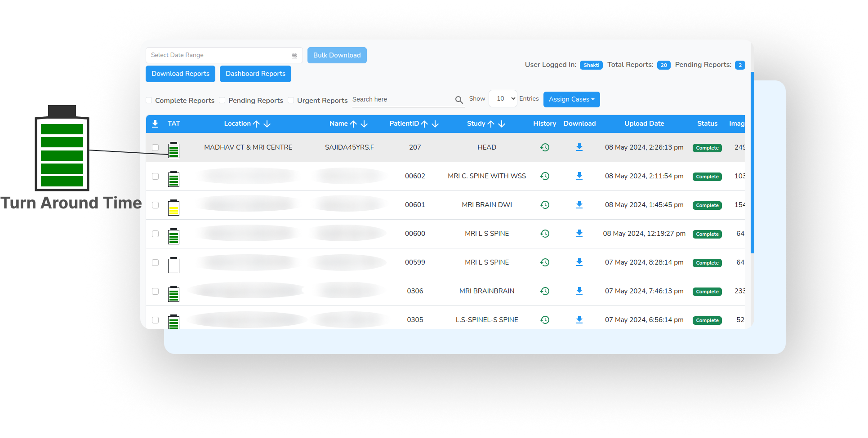Click download-all icon in table header
This screenshot has height=438, width=868.
pos(155,124)
